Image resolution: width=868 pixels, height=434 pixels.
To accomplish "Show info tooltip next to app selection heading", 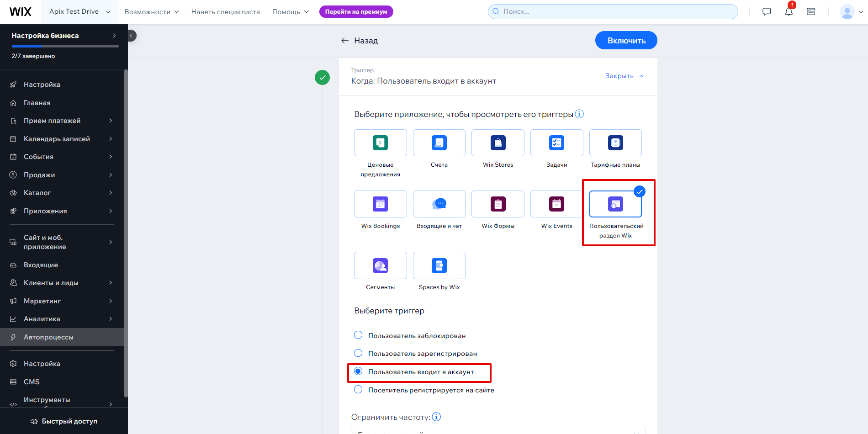I will pos(579,114).
